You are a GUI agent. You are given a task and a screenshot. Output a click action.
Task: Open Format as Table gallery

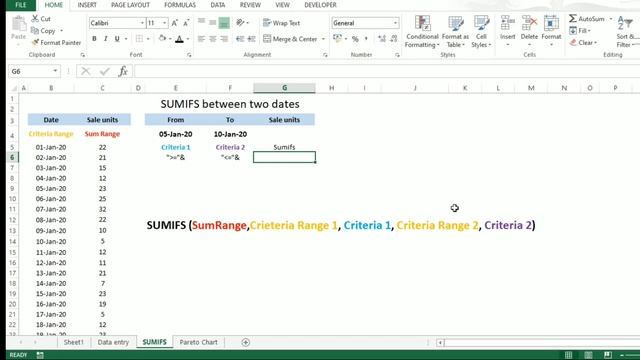455,31
